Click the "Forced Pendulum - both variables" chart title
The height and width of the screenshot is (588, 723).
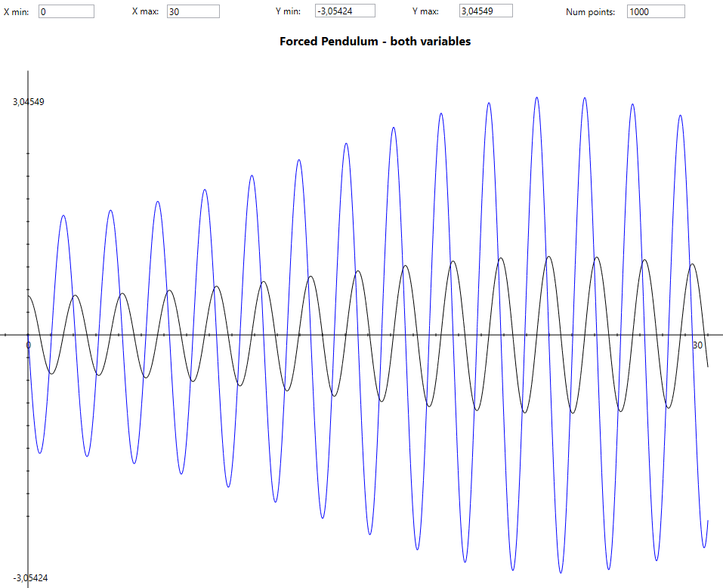tap(375, 42)
